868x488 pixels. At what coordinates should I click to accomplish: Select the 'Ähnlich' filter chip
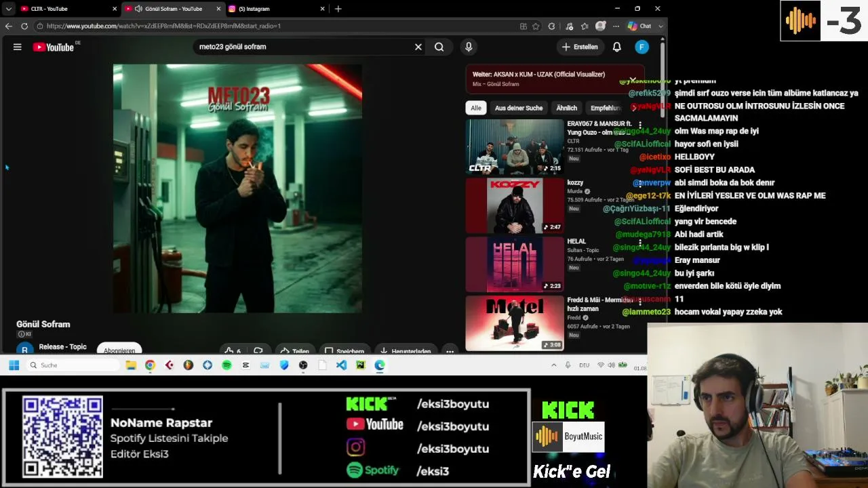click(567, 108)
